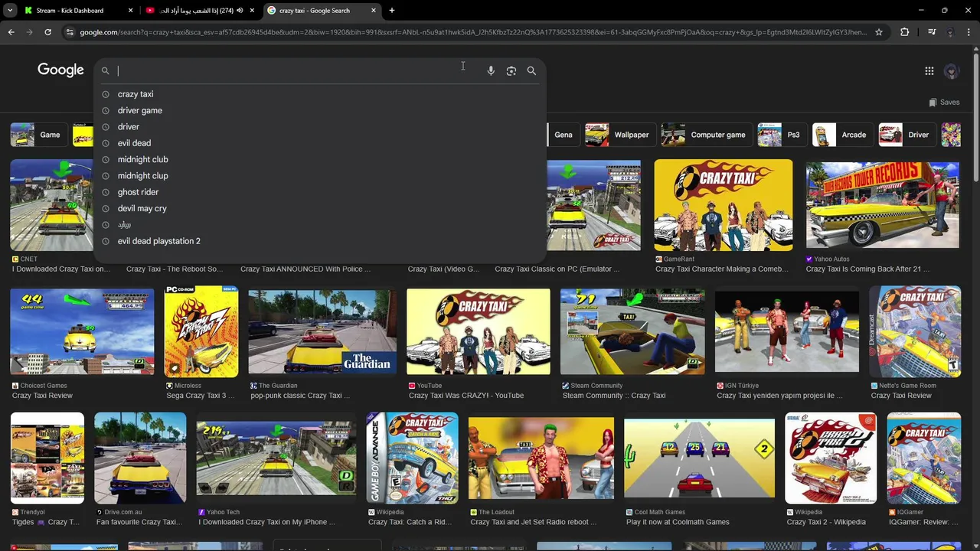Viewport: 980px width, 551px height.
Task: Open 'Crazy Taxi 2 - Wikipedia' link
Action: point(826,522)
